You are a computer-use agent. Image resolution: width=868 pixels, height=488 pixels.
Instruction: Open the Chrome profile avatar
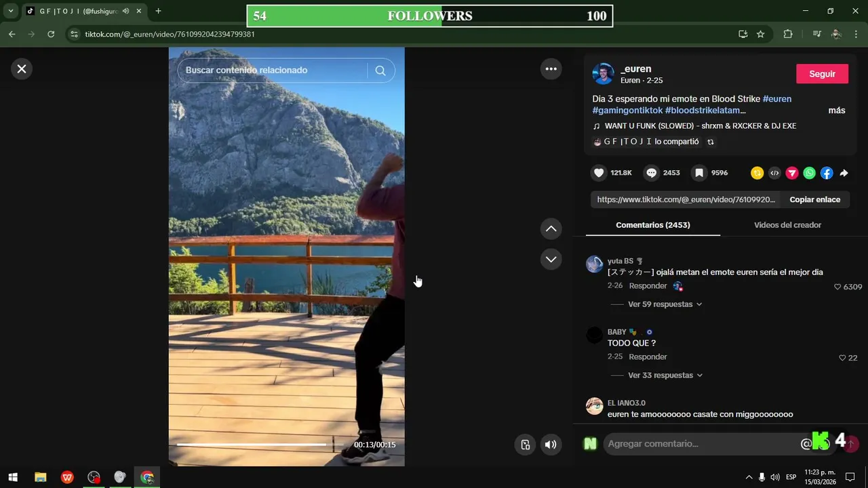836,34
